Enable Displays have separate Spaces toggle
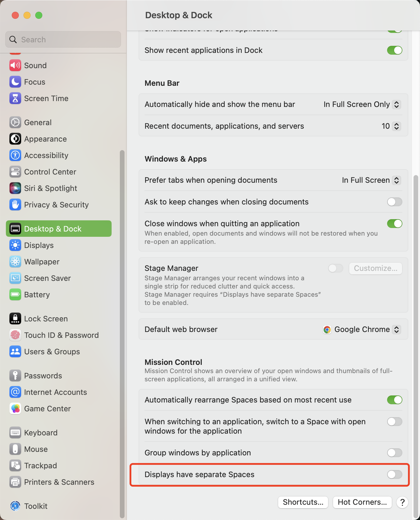Screen dimensions: 420x520 pyautogui.click(x=394, y=474)
